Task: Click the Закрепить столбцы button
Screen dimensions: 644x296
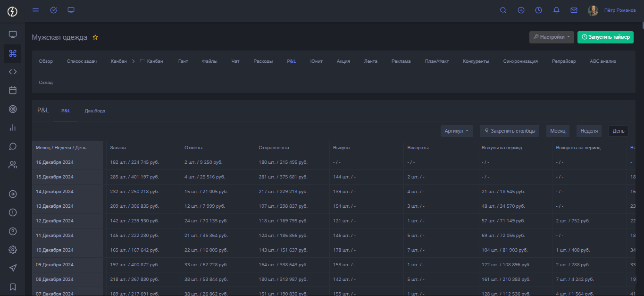Action: coord(510,131)
